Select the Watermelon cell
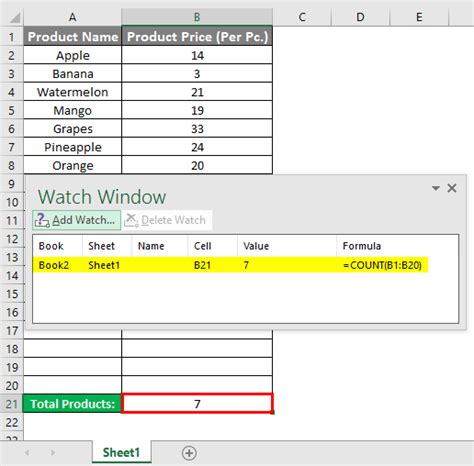The height and width of the screenshot is (466, 474). 73,92
